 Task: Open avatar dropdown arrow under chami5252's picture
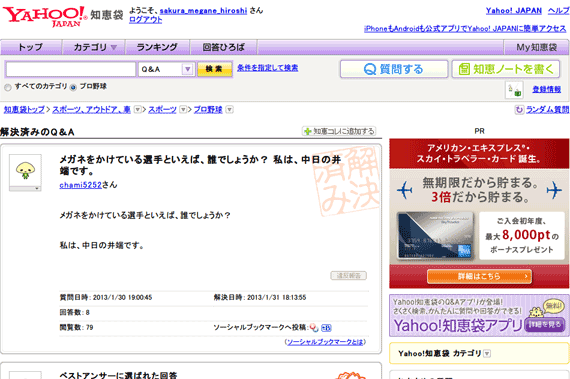click(x=36, y=189)
